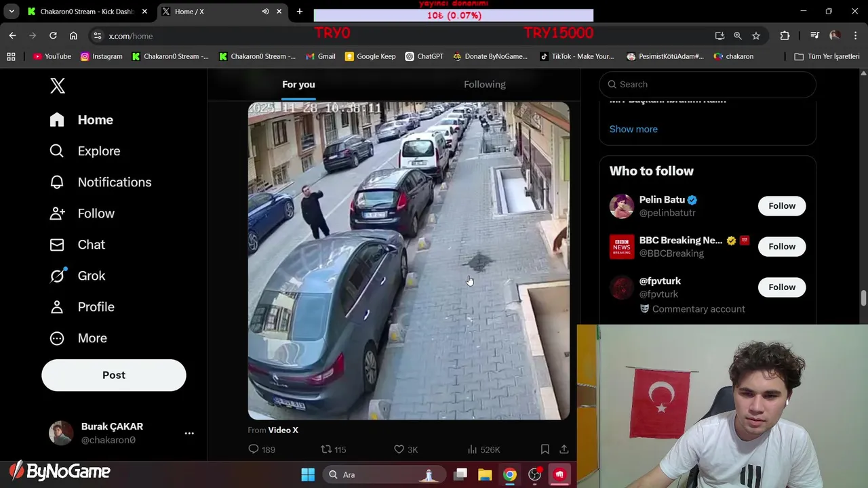Close the Home / X tab
Image resolution: width=868 pixels, height=488 pixels.
pyautogui.click(x=279, y=12)
